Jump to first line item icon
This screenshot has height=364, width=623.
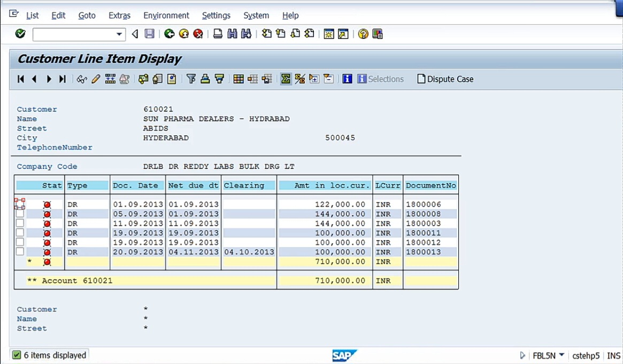[21, 79]
